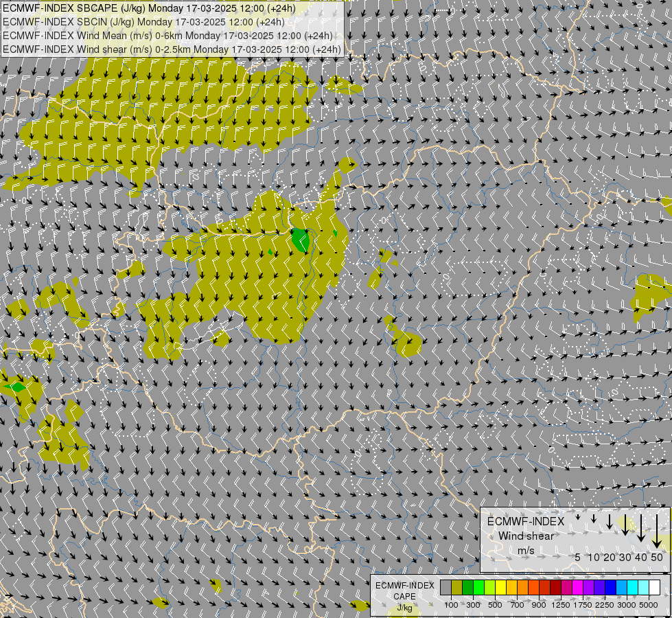Select the olive CAPE legend swatch

coord(457,588)
